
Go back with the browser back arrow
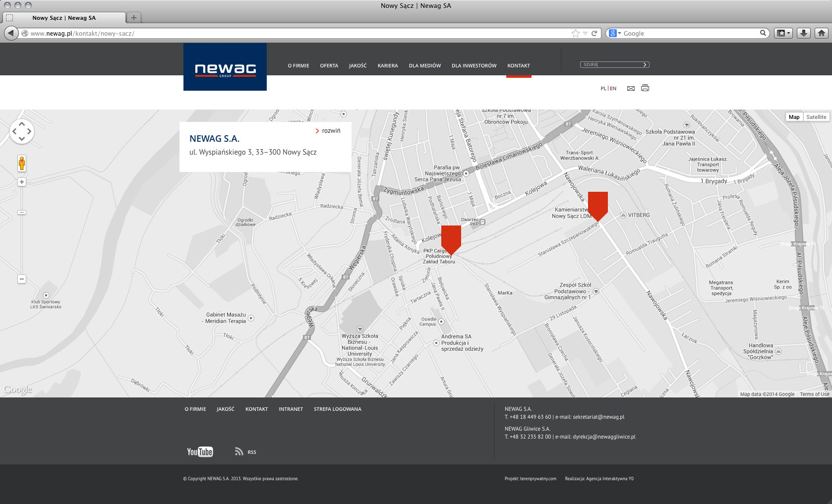click(x=11, y=33)
